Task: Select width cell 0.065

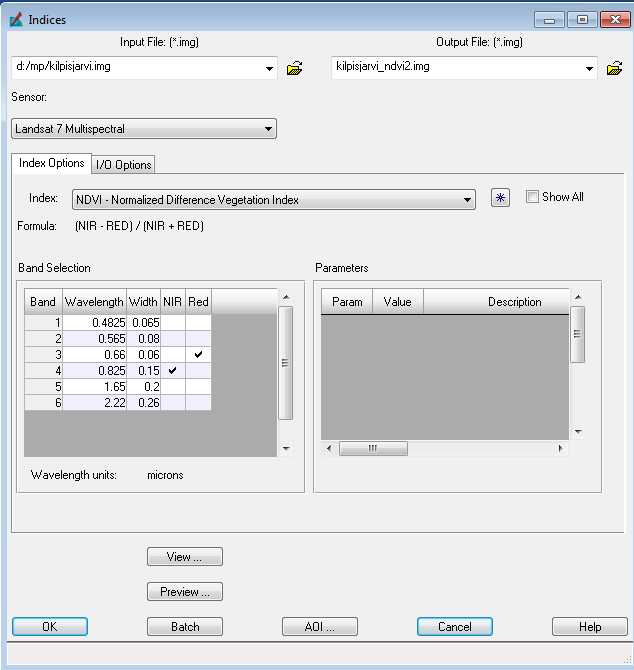Action: pos(144,323)
